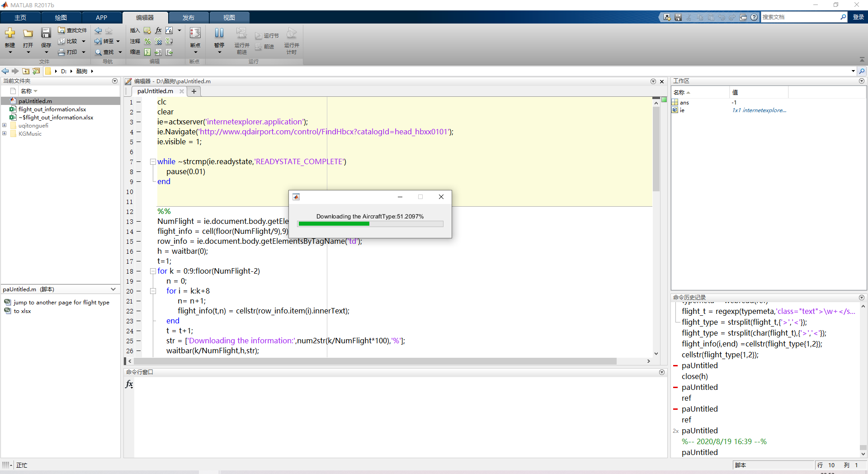Screen dimensions: 868x474
Task: Click the 暂停 (Pause) icon
Action: point(219,33)
